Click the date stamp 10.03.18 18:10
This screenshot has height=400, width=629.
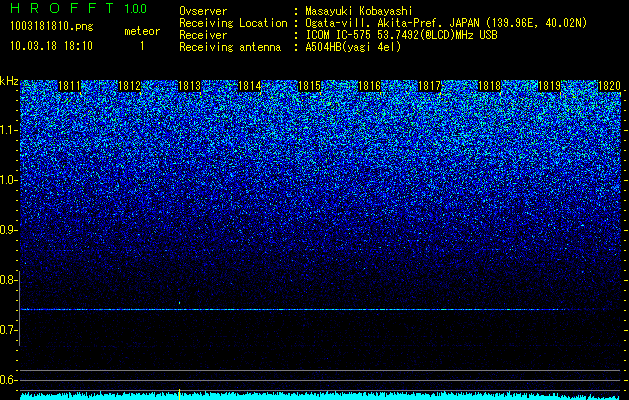(51, 46)
